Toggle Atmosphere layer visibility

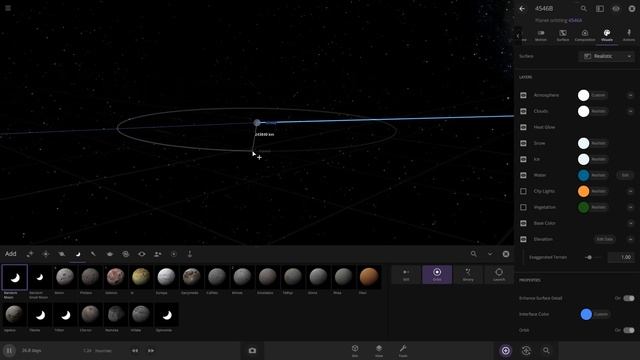click(523, 95)
